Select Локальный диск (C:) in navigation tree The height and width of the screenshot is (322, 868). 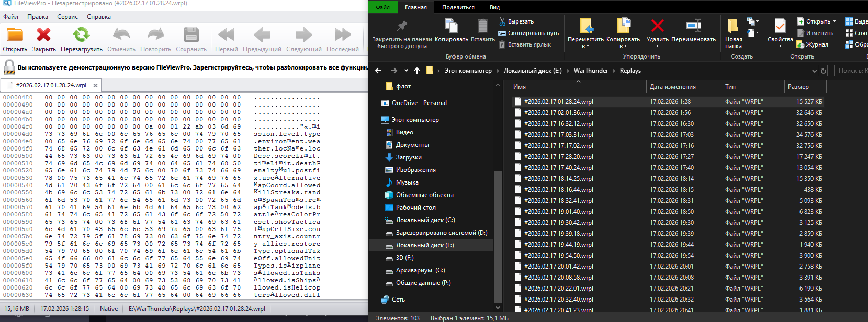425,220
